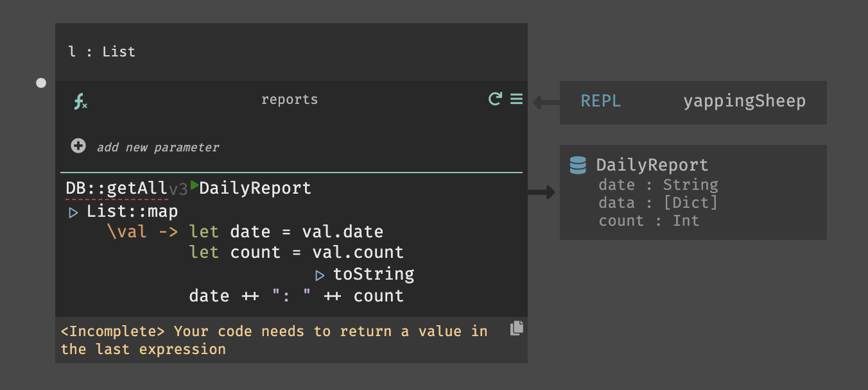Click the reports function name field
This screenshot has height=390, width=868.
point(290,99)
